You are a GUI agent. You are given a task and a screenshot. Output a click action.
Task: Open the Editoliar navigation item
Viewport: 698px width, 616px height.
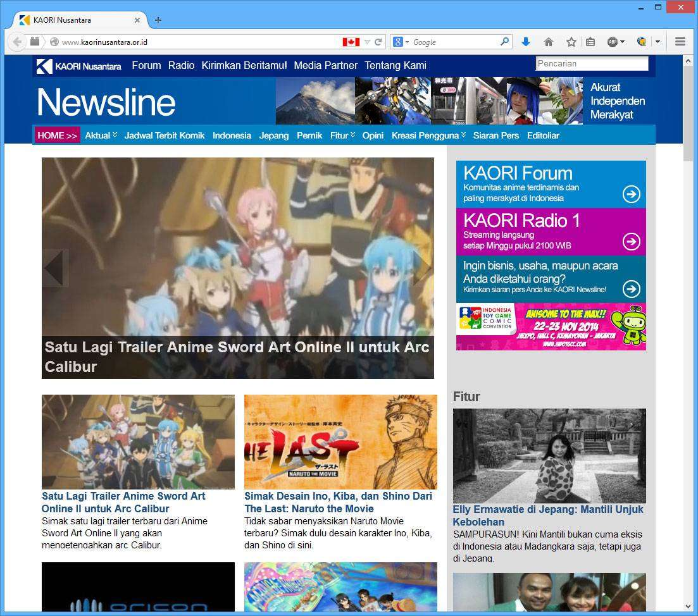[x=543, y=135]
